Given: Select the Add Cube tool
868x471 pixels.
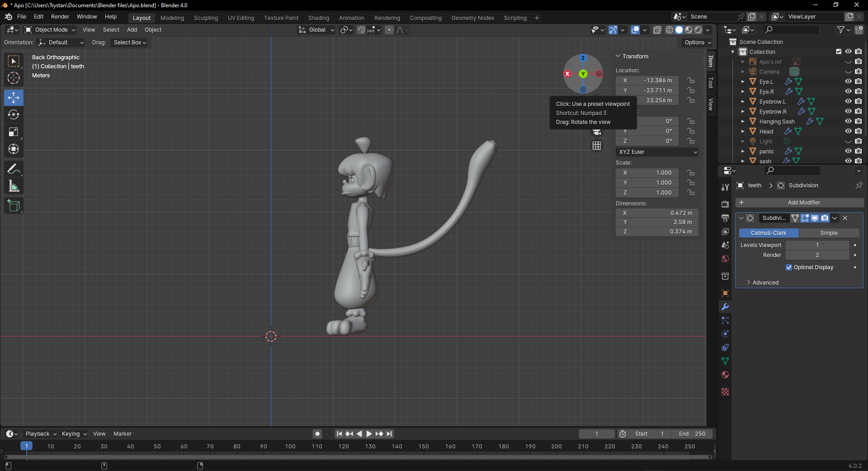Looking at the screenshot, I should point(14,206).
